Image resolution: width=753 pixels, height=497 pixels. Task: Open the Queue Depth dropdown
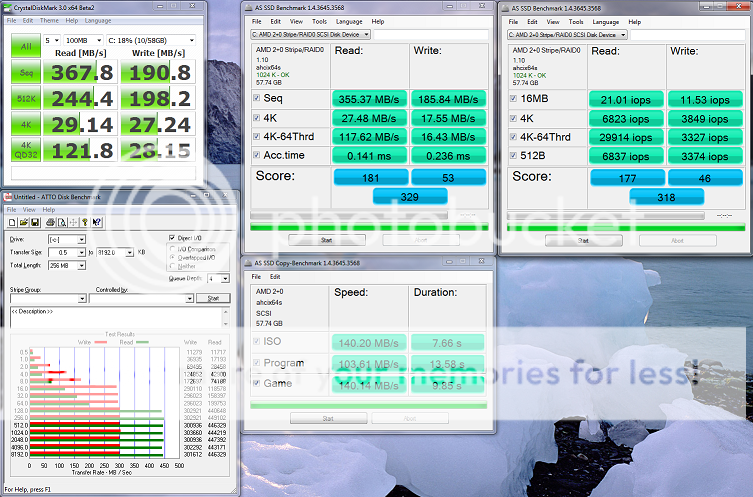pyautogui.click(x=224, y=278)
